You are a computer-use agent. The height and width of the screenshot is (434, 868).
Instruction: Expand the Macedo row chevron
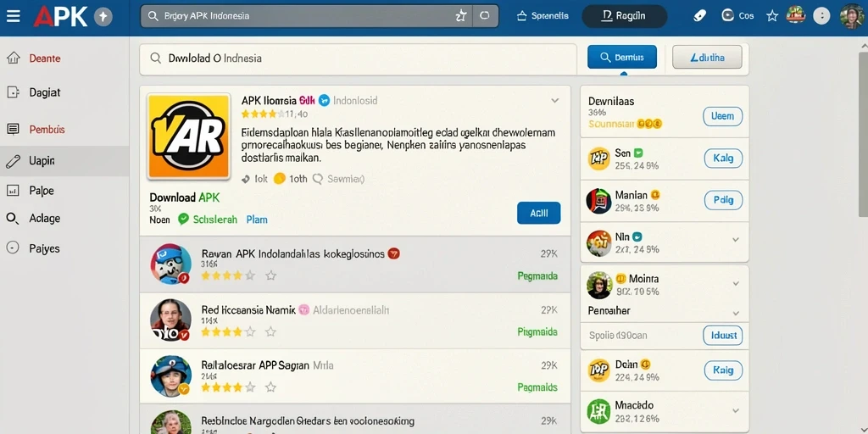coord(736,411)
